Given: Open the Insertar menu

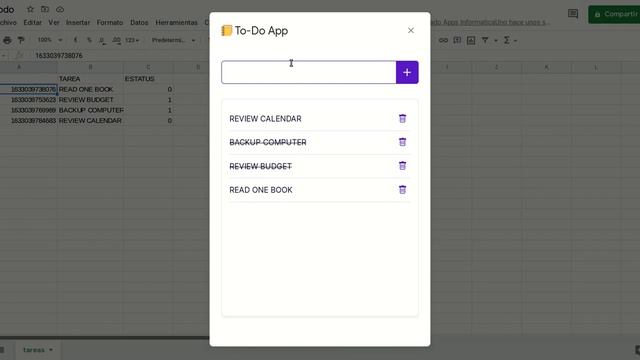Looking at the screenshot, I should pyautogui.click(x=78, y=22).
